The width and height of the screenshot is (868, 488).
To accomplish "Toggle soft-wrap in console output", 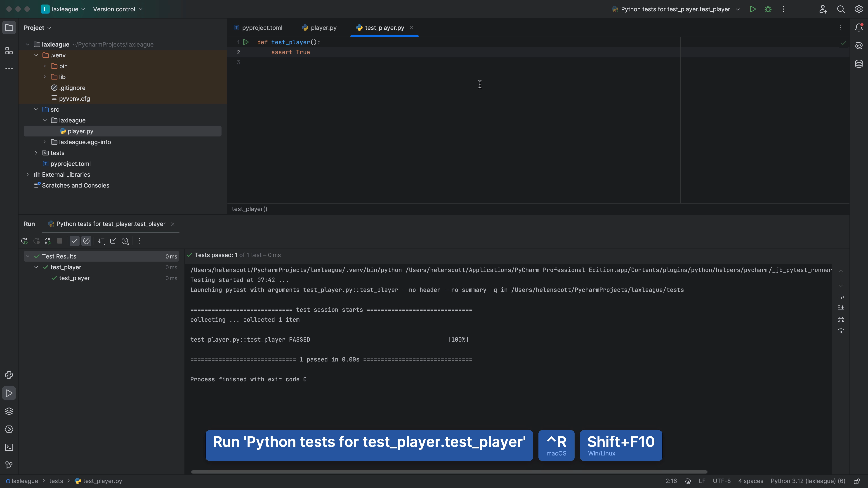I will tap(841, 296).
